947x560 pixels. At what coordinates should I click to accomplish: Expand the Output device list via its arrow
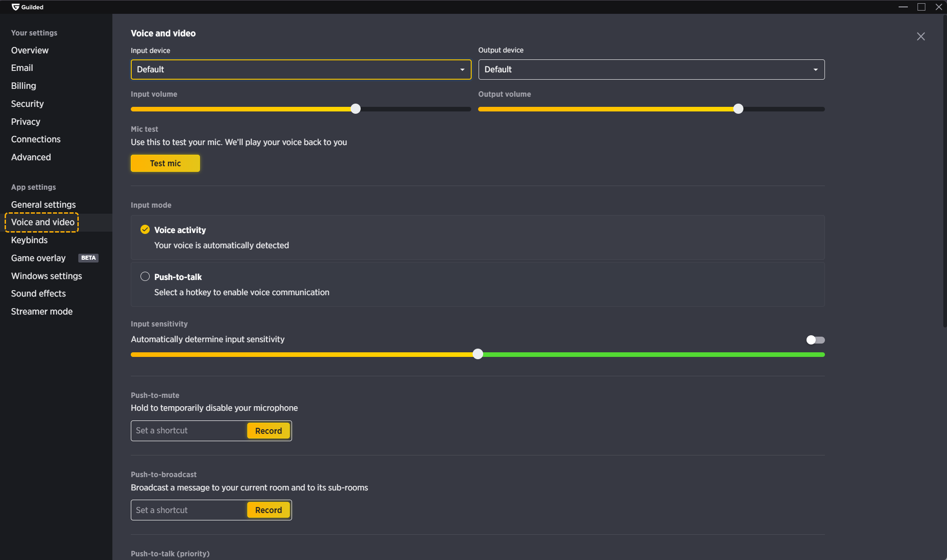[x=816, y=70]
